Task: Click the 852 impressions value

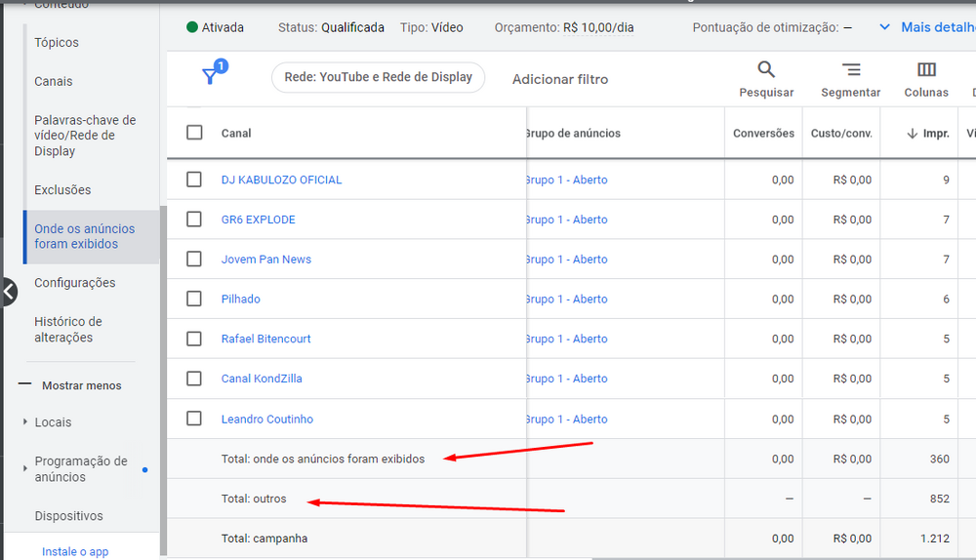Action: point(939,499)
